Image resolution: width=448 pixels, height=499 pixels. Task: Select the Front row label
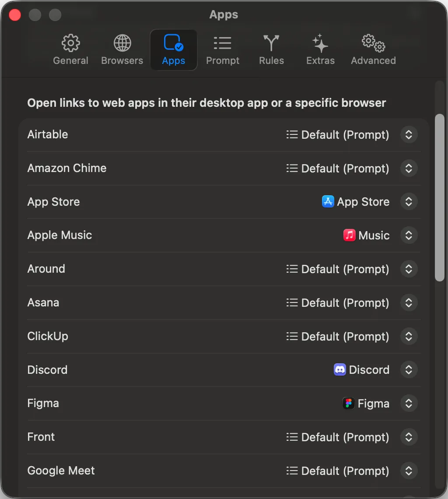41,437
